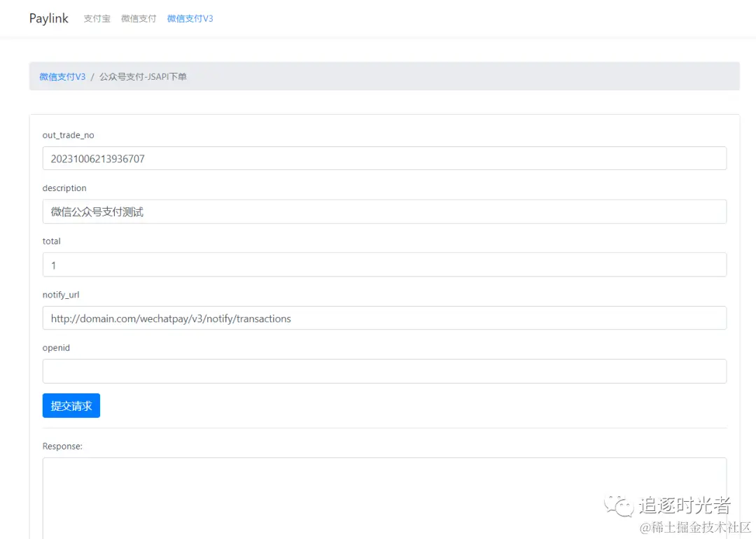Image resolution: width=756 pixels, height=539 pixels.
Task: Focus the out_trade_no input field
Action: tap(384, 158)
